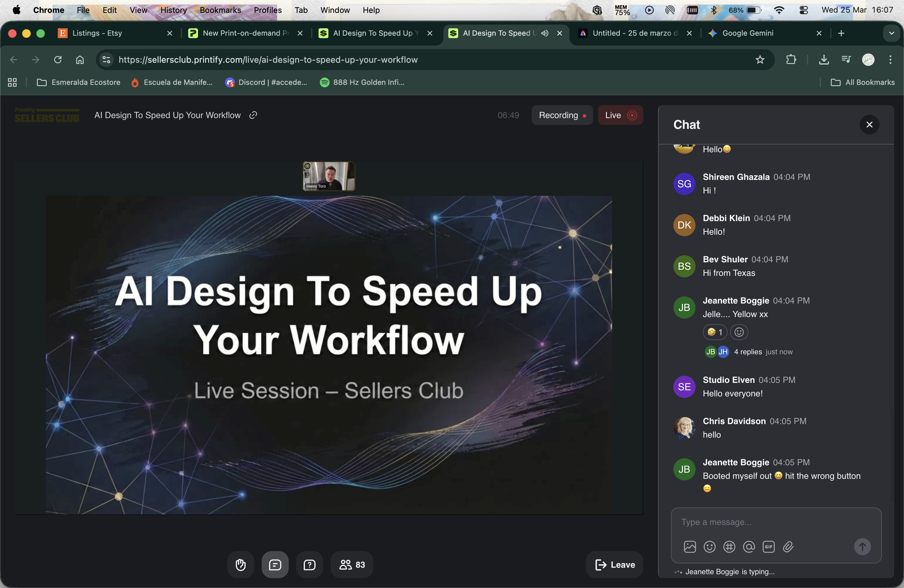904x588 pixels.
Task: Open Chrome three-dot menu
Action: pos(890,60)
